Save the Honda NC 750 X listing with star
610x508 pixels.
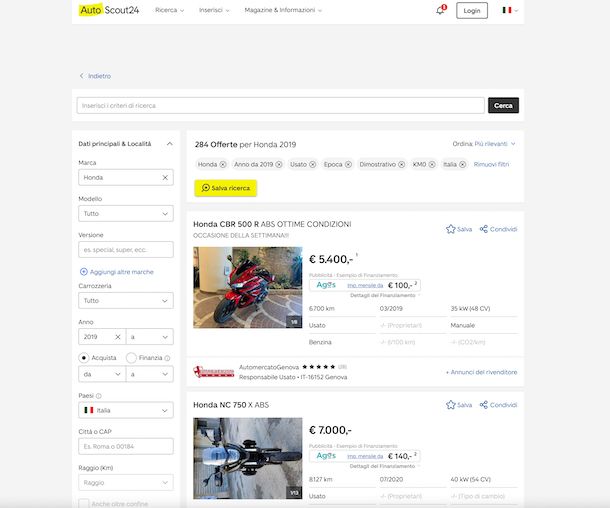pos(459,405)
